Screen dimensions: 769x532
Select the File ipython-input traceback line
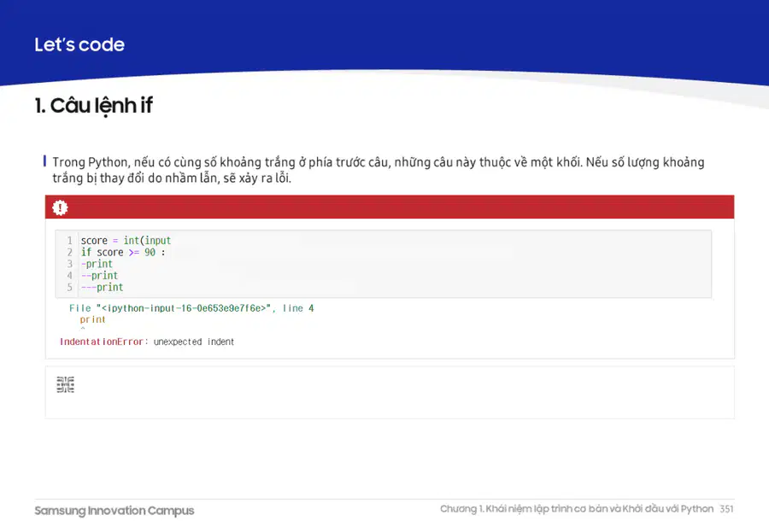(x=191, y=308)
